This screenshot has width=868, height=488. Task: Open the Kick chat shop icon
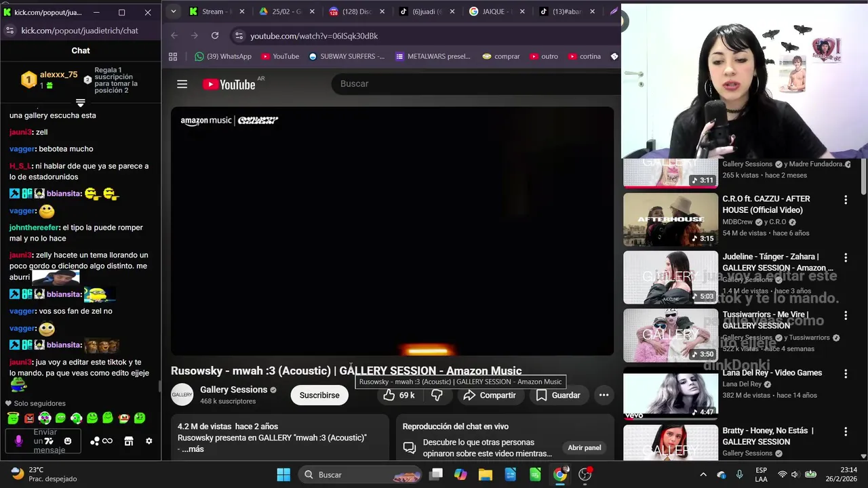pyautogui.click(x=129, y=441)
